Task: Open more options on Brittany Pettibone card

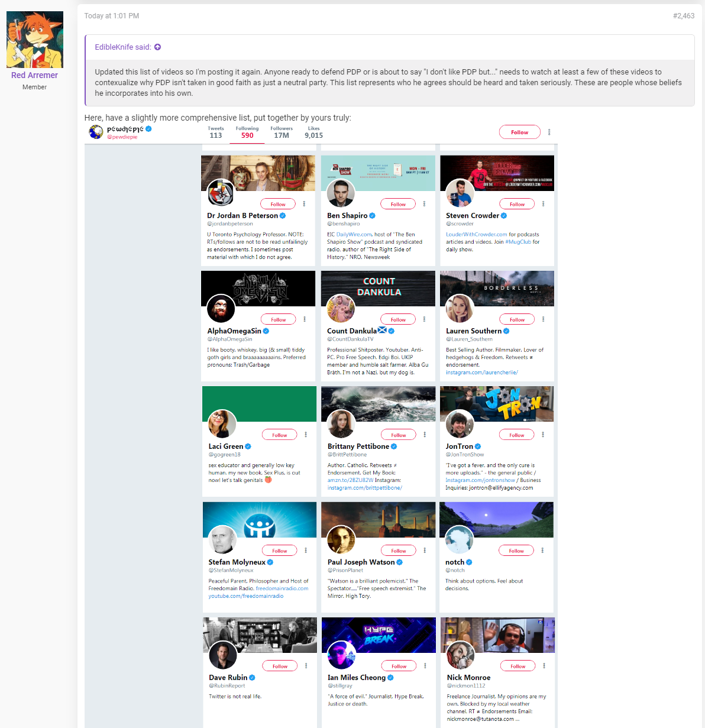Action: (x=425, y=435)
